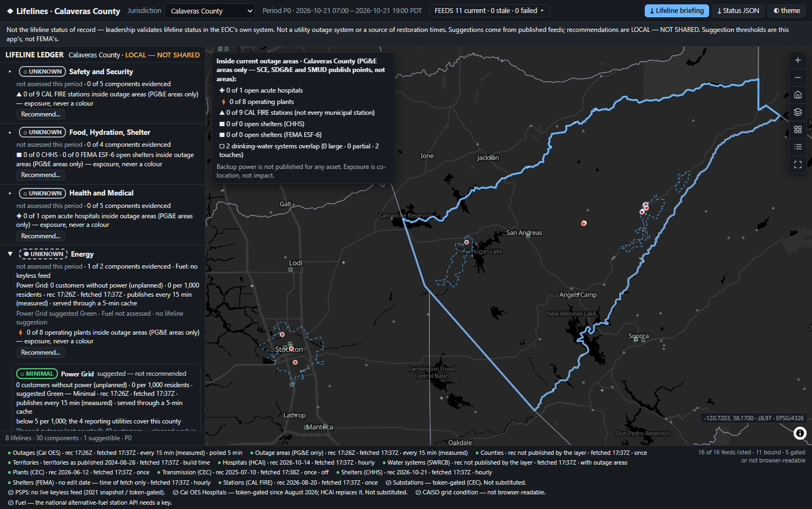812x509 pixels.
Task: Expand the Health and Medical lifeline
Action: [10, 193]
